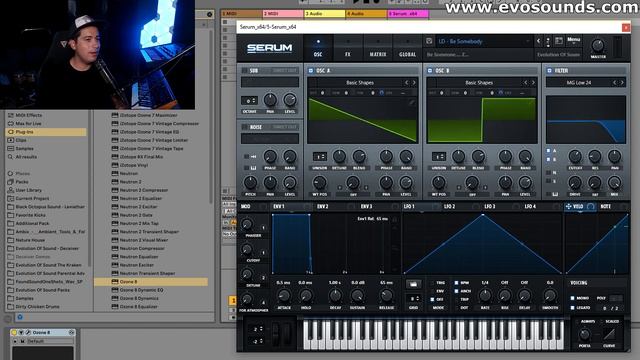Click the Packs icon in Places
This screenshot has height=360, width=640.
11,182
